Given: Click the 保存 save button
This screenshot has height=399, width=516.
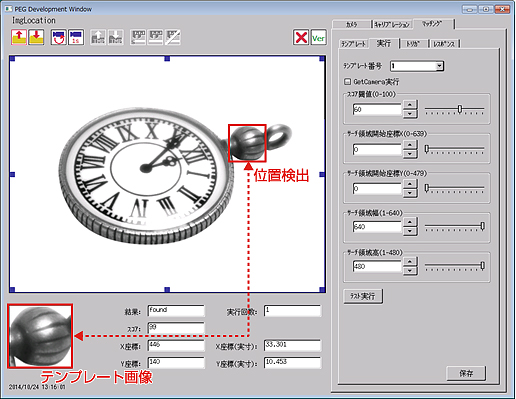Looking at the screenshot, I should click(466, 373).
